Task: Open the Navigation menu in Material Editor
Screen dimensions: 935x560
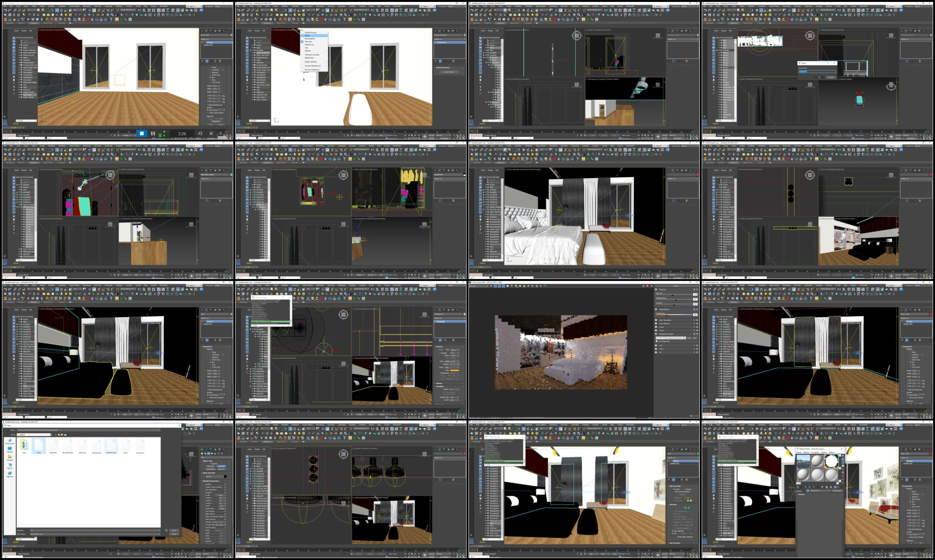Action: pyautogui.click(x=815, y=452)
